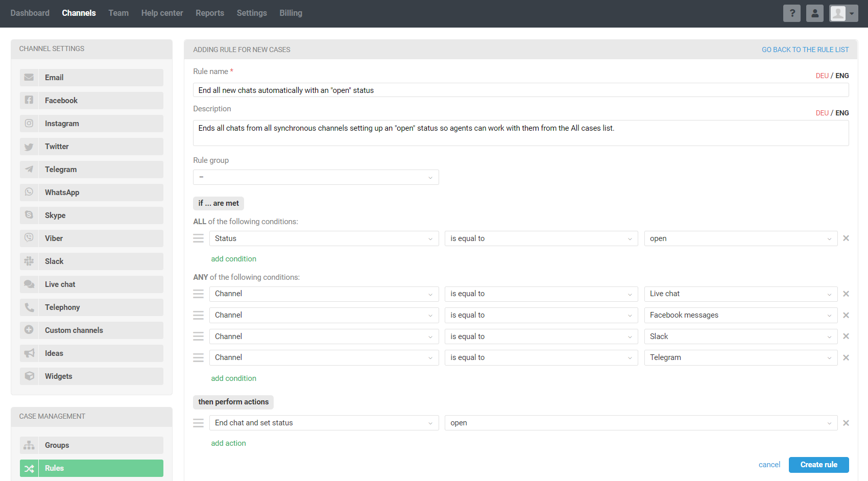The height and width of the screenshot is (481, 868).
Task: Remove the Live chat condition row
Action: click(846, 294)
